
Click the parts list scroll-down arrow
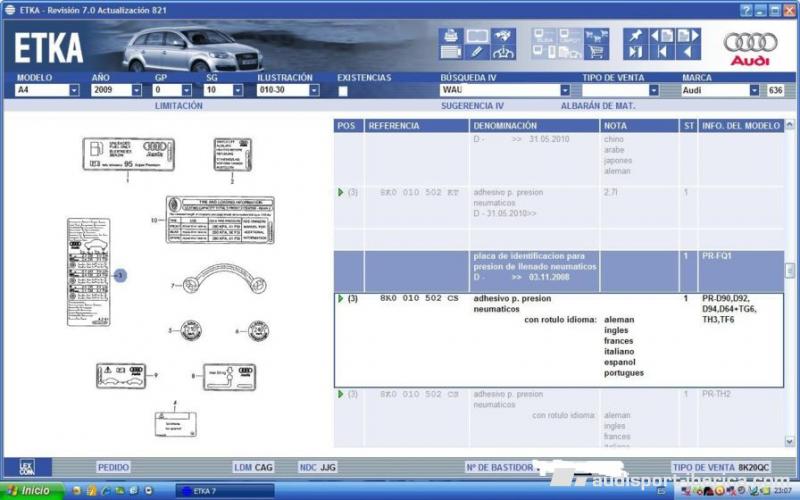(x=789, y=441)
